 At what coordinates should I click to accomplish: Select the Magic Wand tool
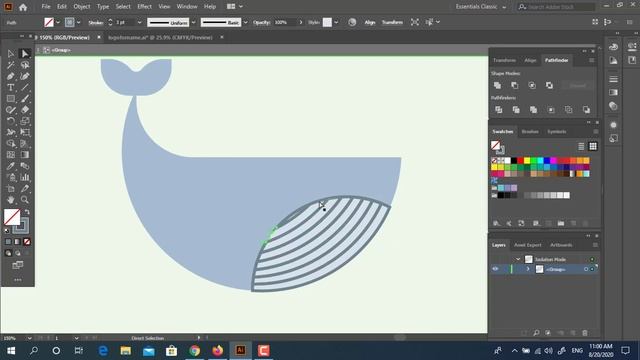[x=11, y=65]
